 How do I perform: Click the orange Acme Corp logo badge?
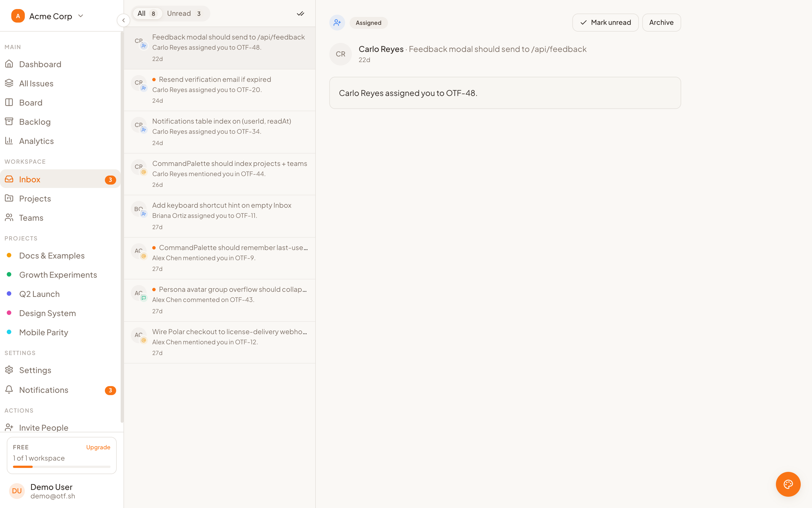[x=18, y=16]
